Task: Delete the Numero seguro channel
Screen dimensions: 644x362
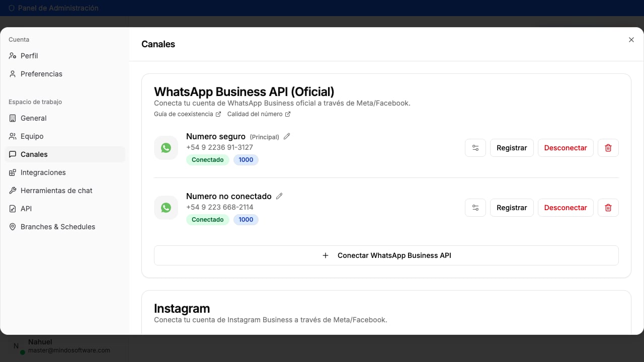Action: (608, 148)
